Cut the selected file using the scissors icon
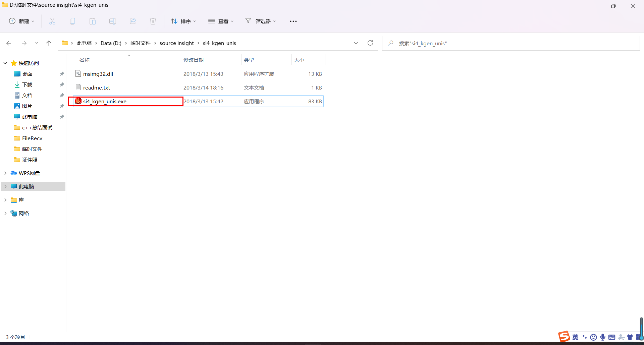This screenshot has width=644, height=345. tap(52, 21)
